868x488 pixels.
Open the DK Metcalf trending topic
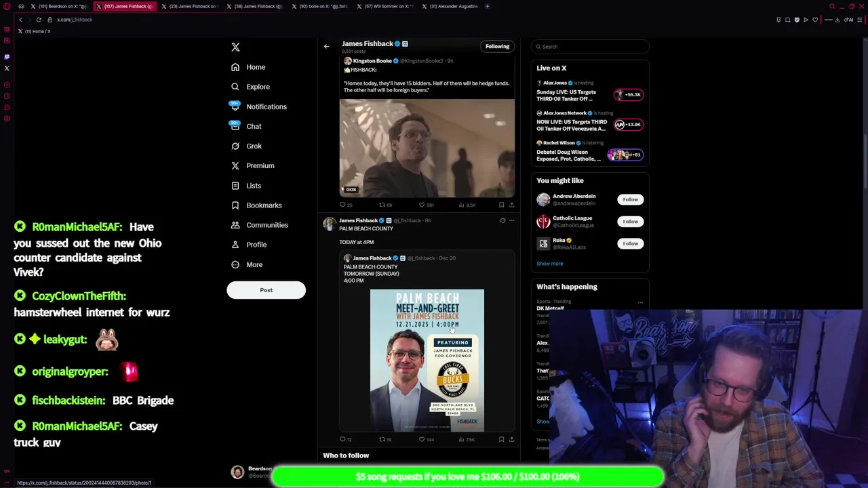(x=551, y=308)
